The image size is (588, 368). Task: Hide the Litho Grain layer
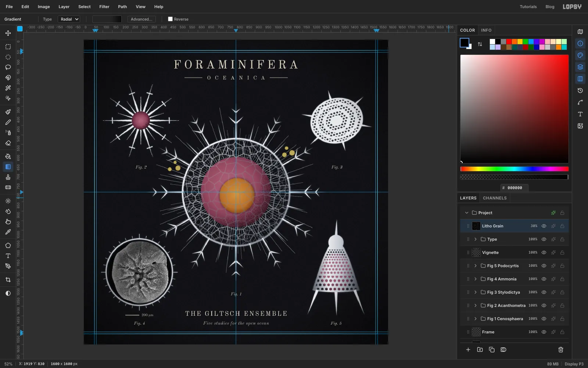(x=544, y=226)
